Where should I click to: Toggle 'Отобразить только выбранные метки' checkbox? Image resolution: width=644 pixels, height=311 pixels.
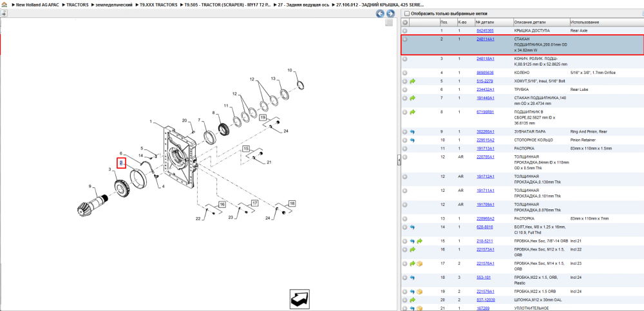click(x=406, y=14)
